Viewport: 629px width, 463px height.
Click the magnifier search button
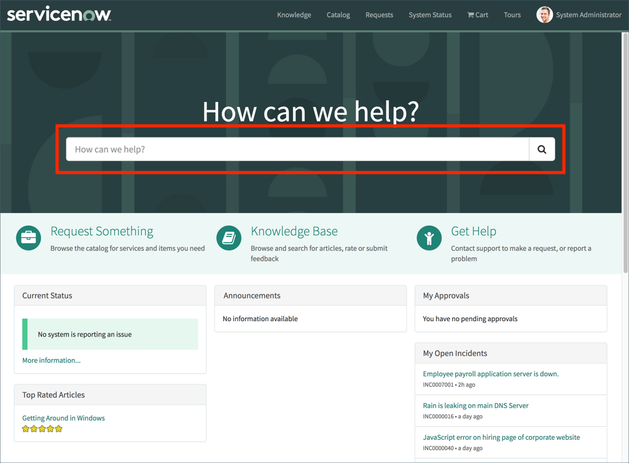click(542, 149)
